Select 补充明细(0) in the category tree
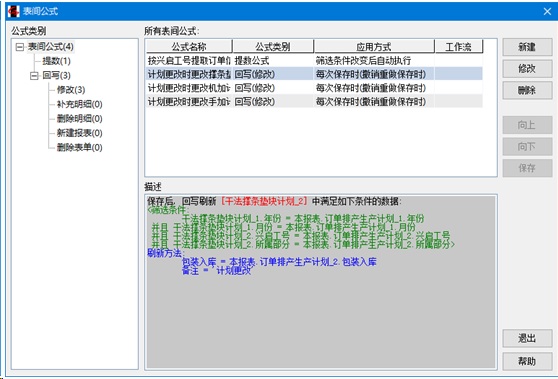 (80, 104)
